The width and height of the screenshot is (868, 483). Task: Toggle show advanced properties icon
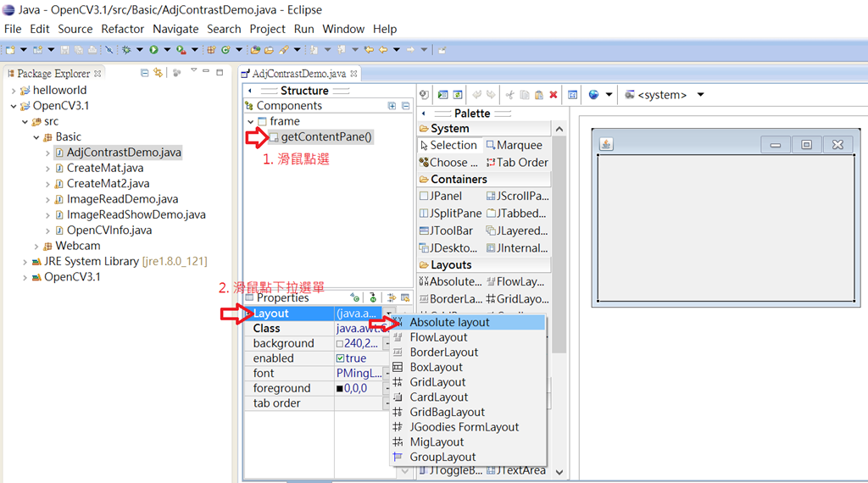point(392,297)
